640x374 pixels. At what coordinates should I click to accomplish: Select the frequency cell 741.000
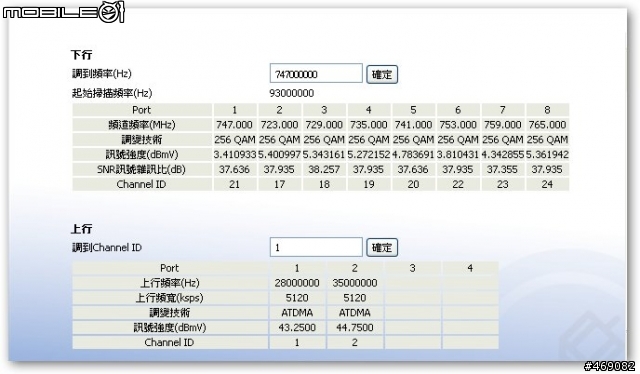coord(413,125)
